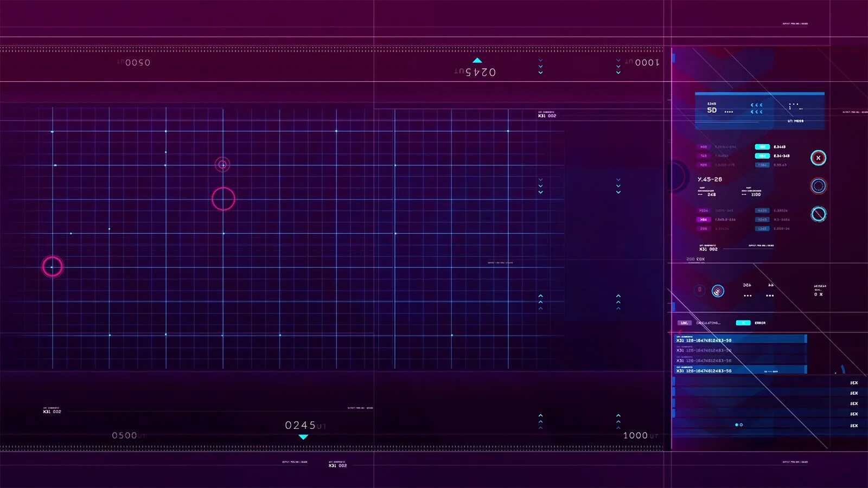This screenshot has width=868, height=488.
Task: Click the cyan tag beside ERROR
Action: tap(743, 323)
